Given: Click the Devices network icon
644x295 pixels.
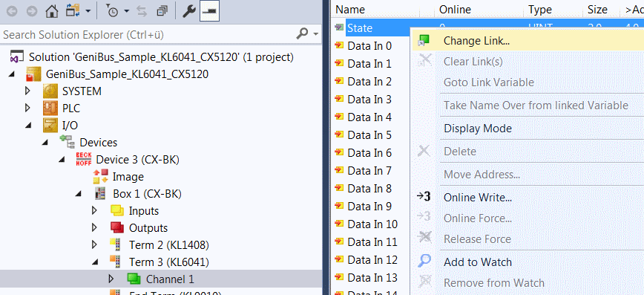Looking at the screenshot, I should (x=67, y=142).
